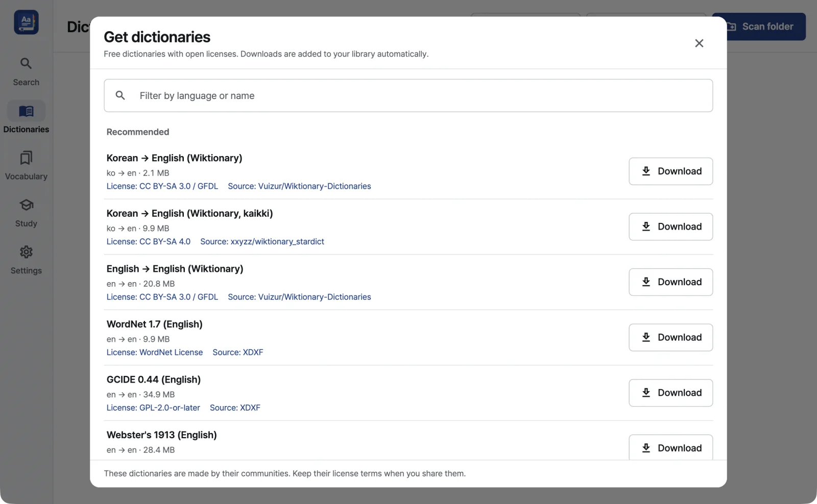Screen dimensions: 817x504
Task: Focus the Filter by language or name field
Action: click(408, 95)
